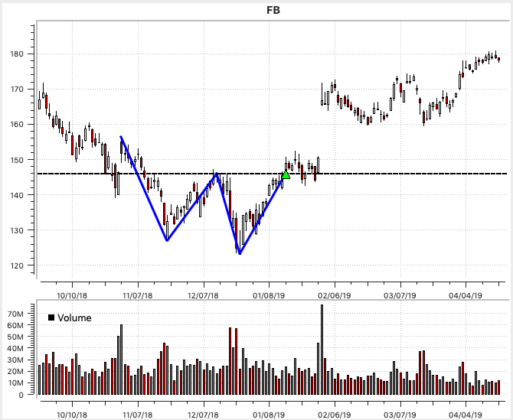Click 03/07/19 date under price chart
This screenshot has width=513, height=420.
(x=400, y=296)
